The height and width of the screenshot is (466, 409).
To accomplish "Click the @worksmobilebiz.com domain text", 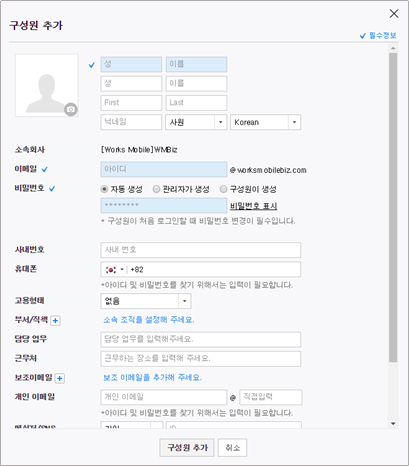I will [x=268, y=170].
